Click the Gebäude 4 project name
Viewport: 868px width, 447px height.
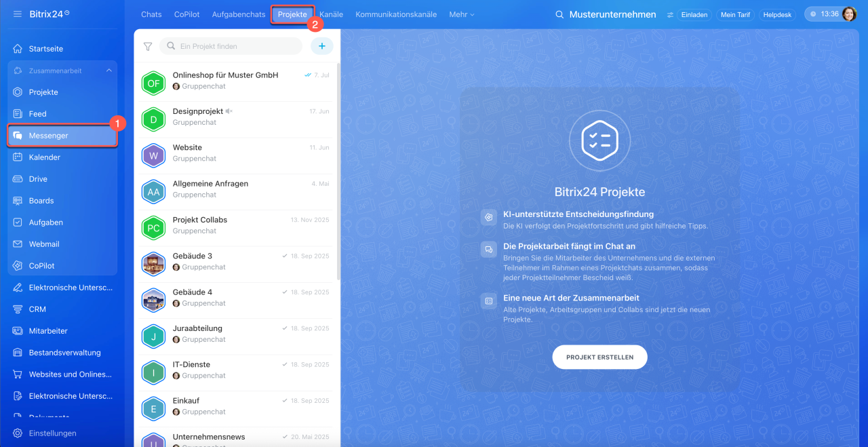tap(193, 292)
